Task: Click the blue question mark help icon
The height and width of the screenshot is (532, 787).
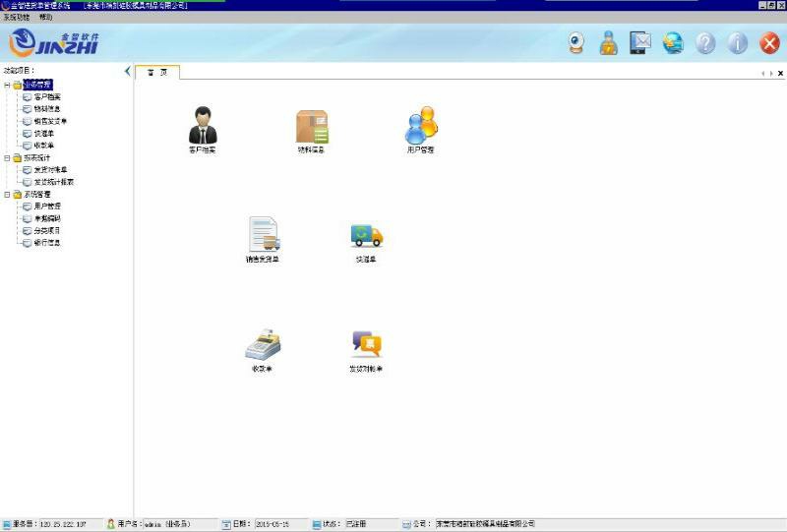Action: pyautogui.click(x=705, y=43)
